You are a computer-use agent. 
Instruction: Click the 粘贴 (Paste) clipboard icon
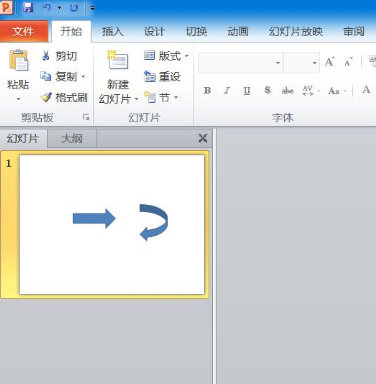[19, 60]
